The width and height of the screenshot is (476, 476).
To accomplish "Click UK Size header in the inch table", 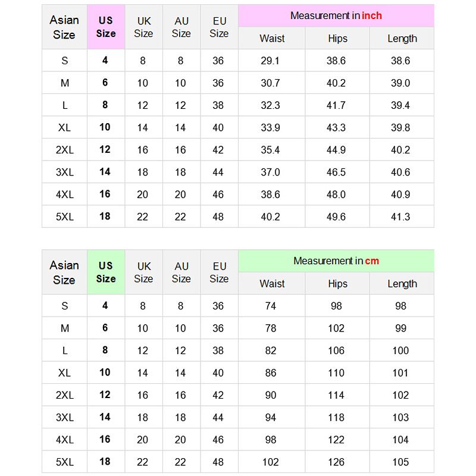I will point(143,27).
